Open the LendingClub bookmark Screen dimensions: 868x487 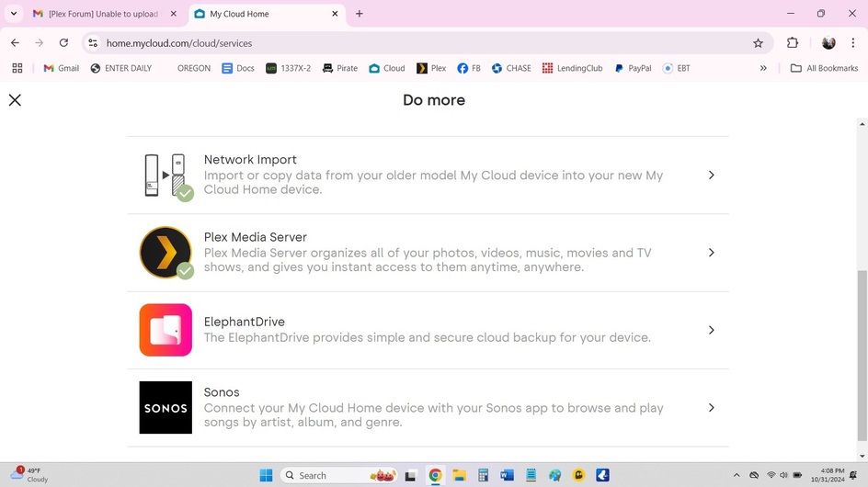coord(573,68)
